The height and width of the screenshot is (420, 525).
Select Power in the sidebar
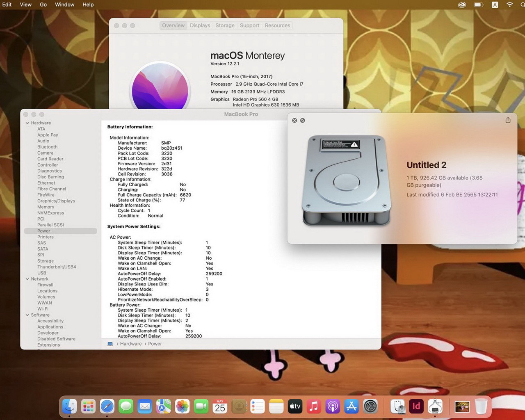[x=61, y=231]
